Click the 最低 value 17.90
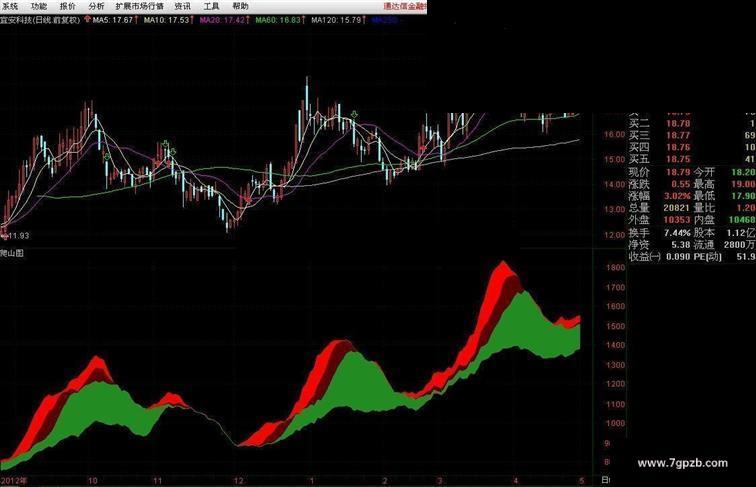The height and width of the screenshot is (487, 756). (743, 196)
